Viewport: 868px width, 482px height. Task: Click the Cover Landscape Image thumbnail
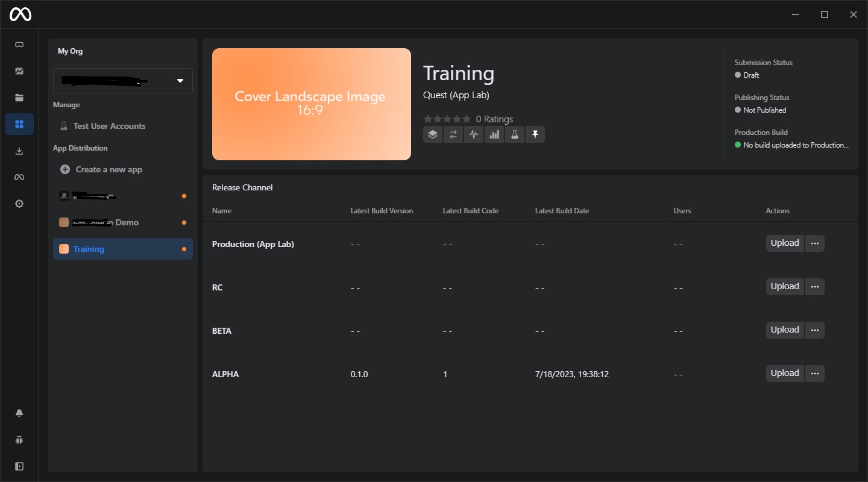(312, 104)
